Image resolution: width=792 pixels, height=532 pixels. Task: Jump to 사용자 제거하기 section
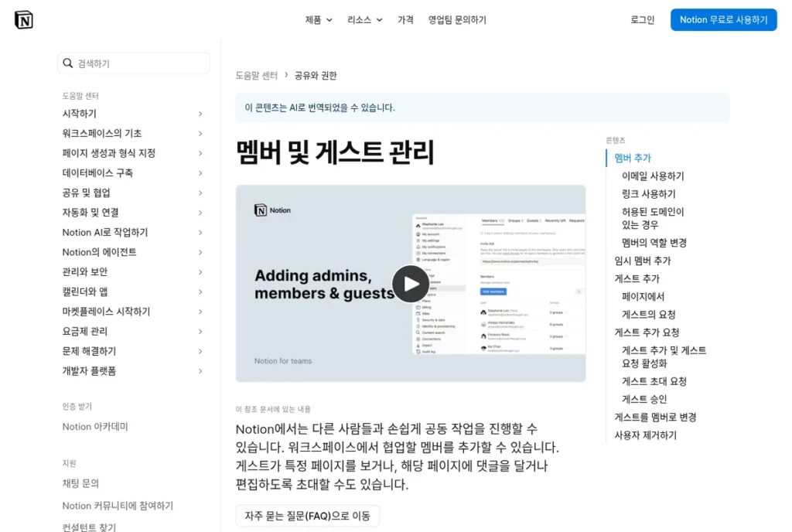645,435
